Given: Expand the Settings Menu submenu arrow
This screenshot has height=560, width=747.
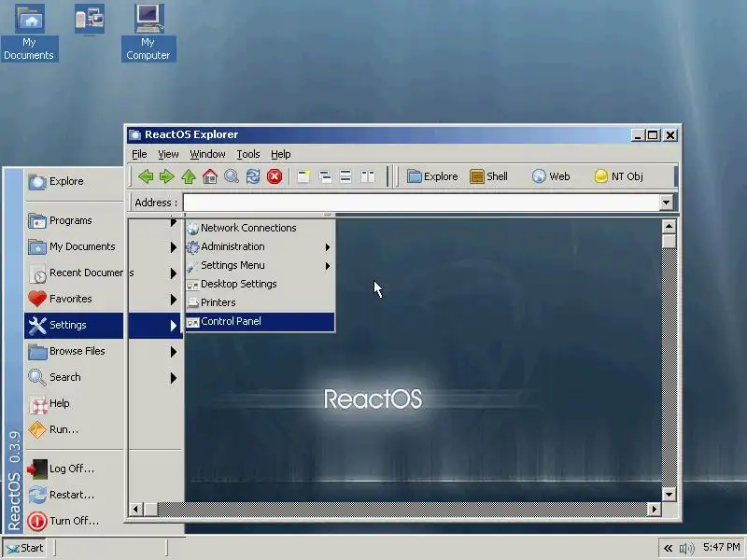Looking at the screenshot, I should [328, 266].
